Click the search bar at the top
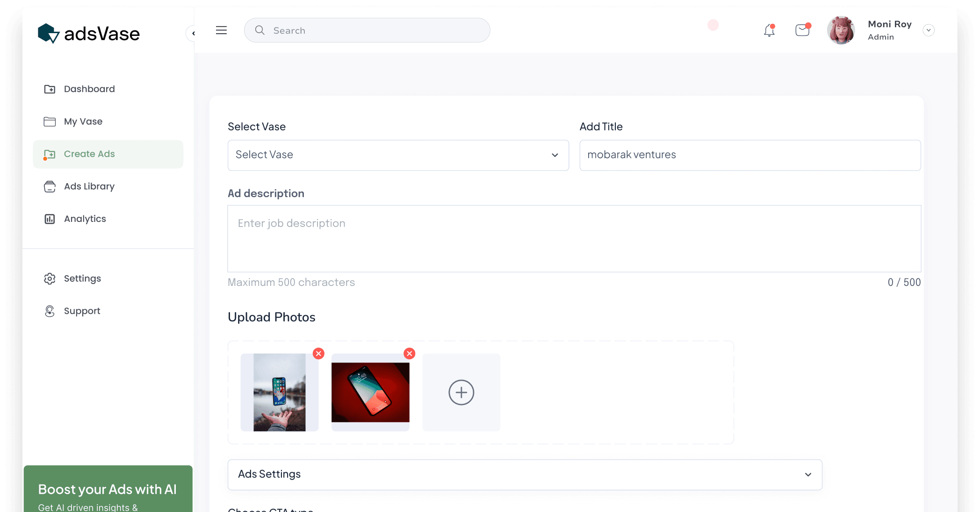This screenshot has height=512, width=980. (367, 30)
